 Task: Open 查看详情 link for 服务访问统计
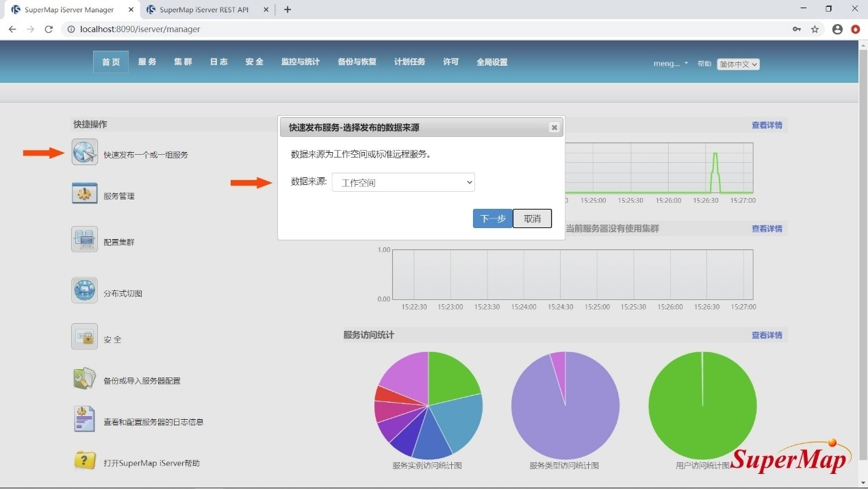click(x=767, y=335)
